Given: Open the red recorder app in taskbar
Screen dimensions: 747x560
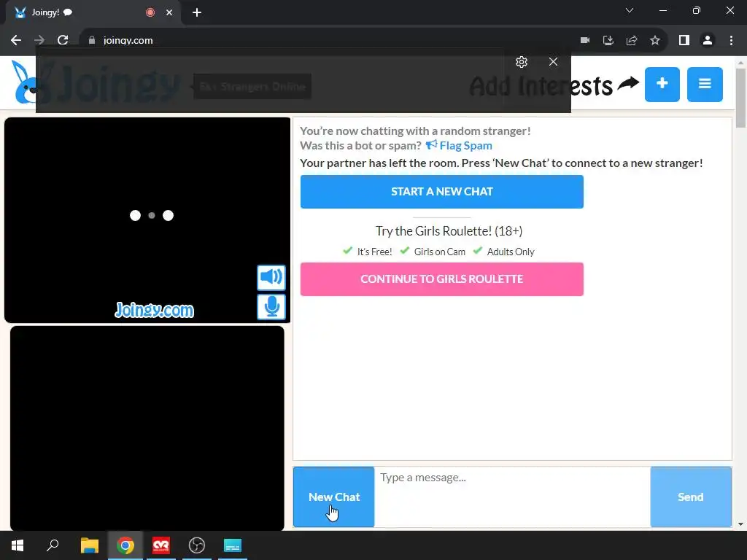Looking at the screenshot, I should click(161, 545).
